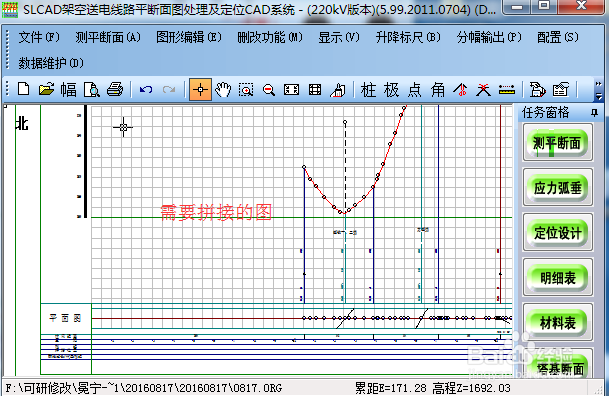
Task: Toggle the grid display icon
Action: pyautogui.click(x=315, y=90)
